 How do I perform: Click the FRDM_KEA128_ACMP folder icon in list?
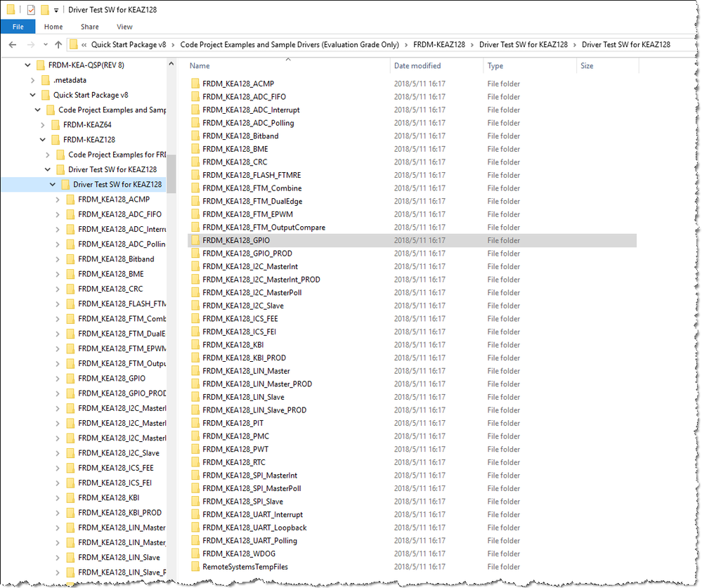pyautogui.click(x=195, y=84)
